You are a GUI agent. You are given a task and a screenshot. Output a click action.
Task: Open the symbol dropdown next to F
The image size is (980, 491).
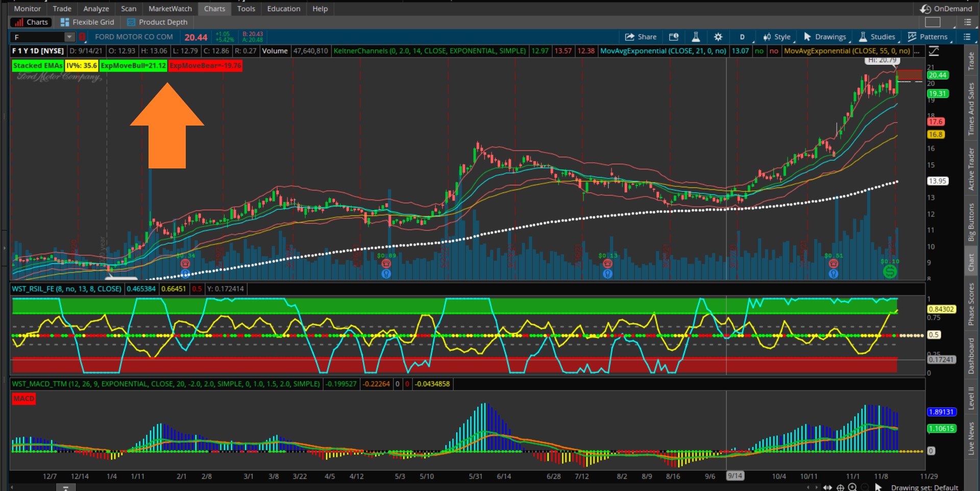(69, 37)
